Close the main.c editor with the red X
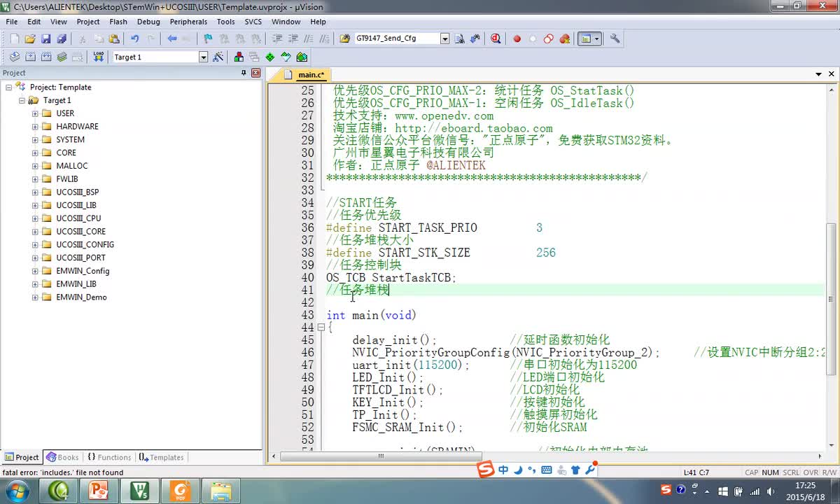The height and width of the screenshot is (504, 840). (832, 74)
